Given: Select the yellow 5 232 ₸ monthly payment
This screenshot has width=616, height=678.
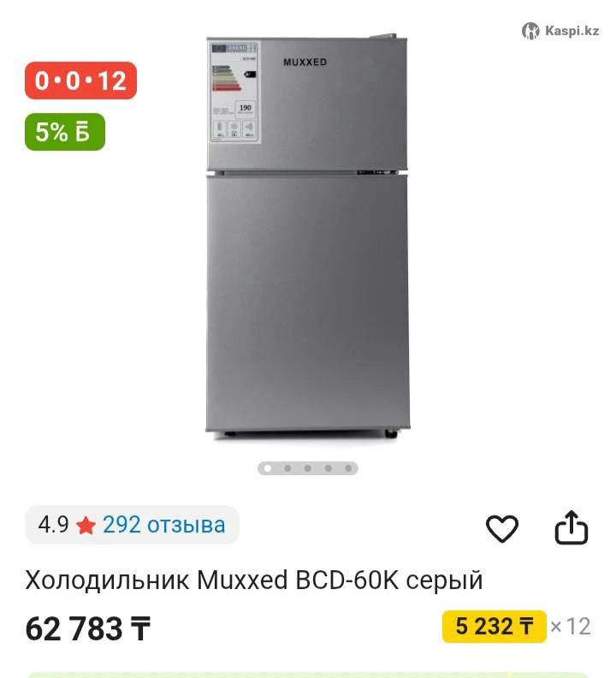Looking at the screenshot, I should coord(495,627).
